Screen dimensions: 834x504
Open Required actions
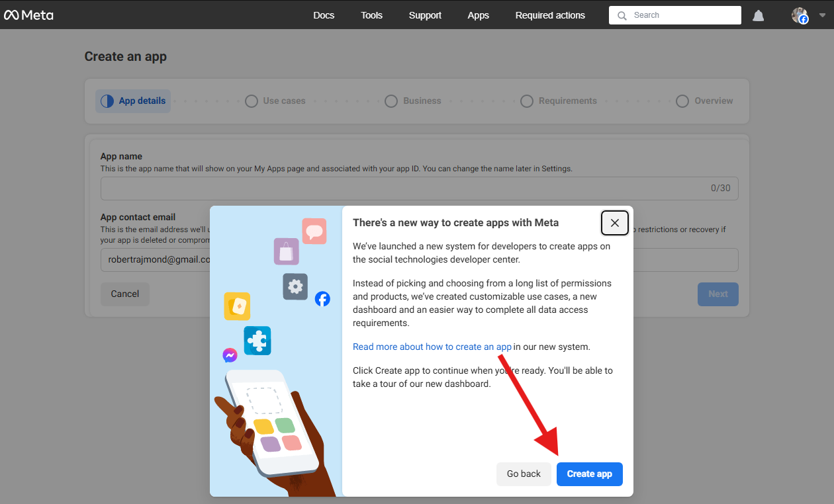550,15
